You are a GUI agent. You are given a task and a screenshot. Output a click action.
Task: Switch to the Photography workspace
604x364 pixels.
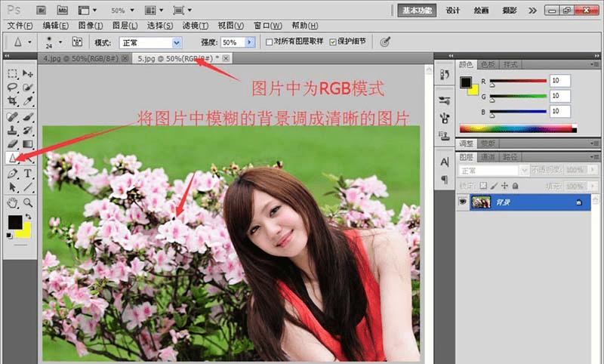(x=509, y=11)
